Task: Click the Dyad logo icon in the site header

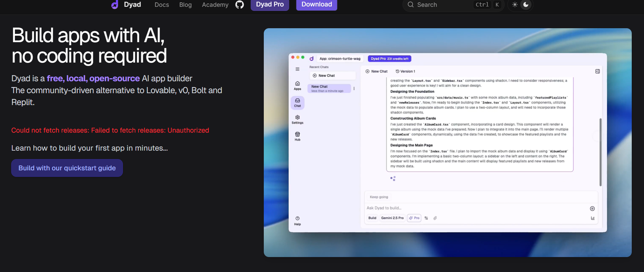Action: [115, 4]
